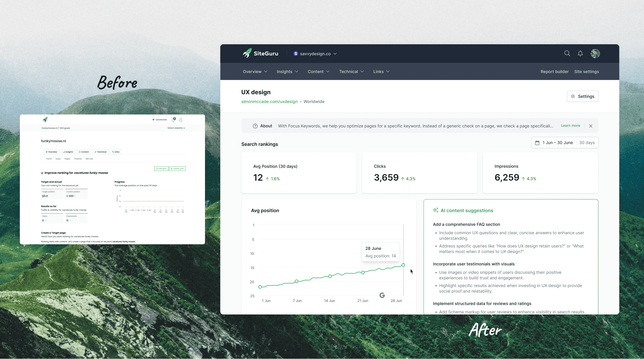Screen dimensions: 644x359
Task: Follow the Learn more link
Action: click(x=570, y=126)
